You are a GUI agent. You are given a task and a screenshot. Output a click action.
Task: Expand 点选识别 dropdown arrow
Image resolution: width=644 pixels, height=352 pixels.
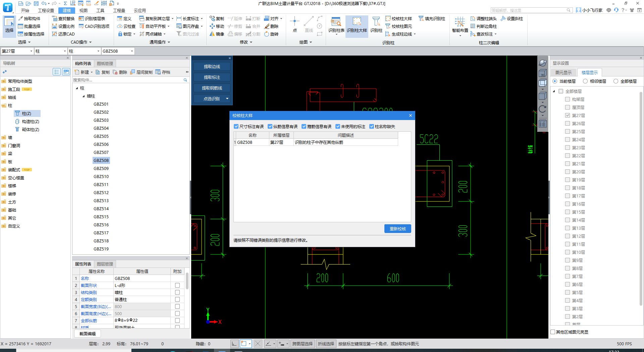pos(227,99)
